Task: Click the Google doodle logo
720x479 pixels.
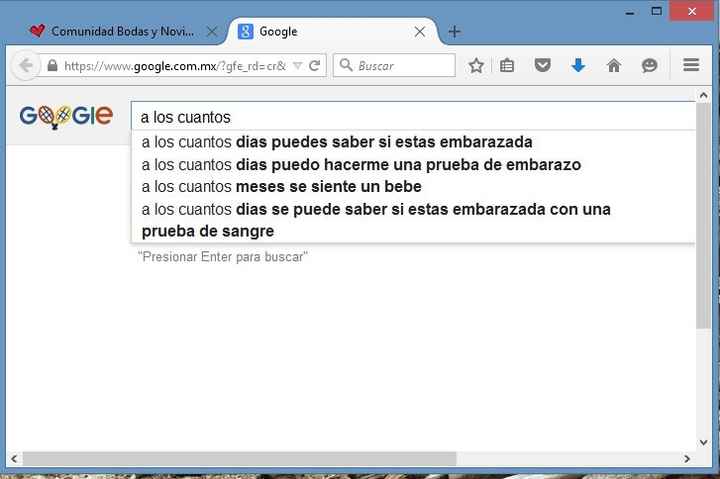Action: click(66, 117)
